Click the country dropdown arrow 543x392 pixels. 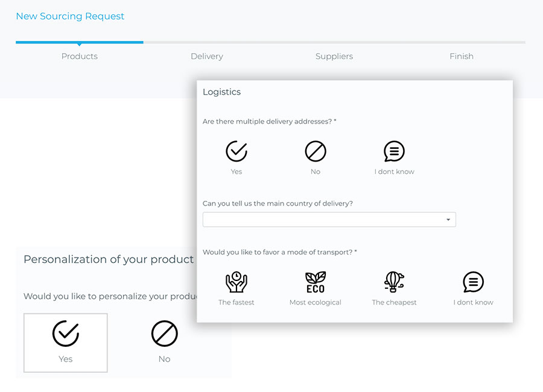pyautogui.click(x=448, y=220)
